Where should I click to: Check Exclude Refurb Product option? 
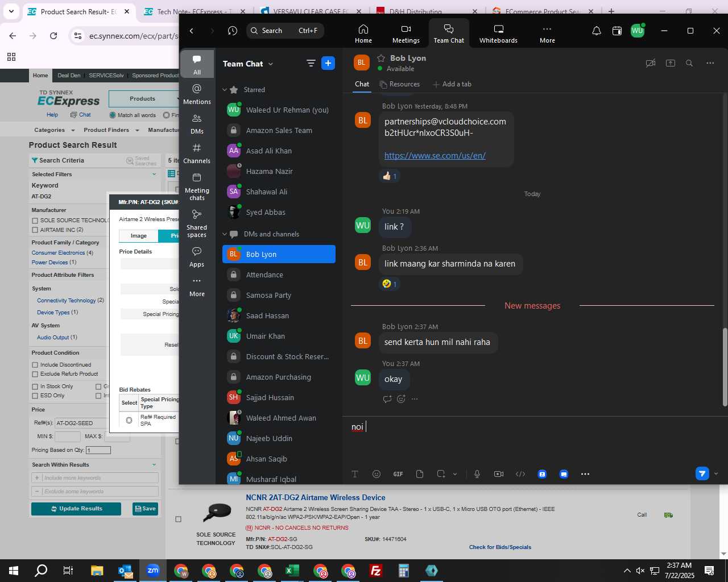[35, 374]
